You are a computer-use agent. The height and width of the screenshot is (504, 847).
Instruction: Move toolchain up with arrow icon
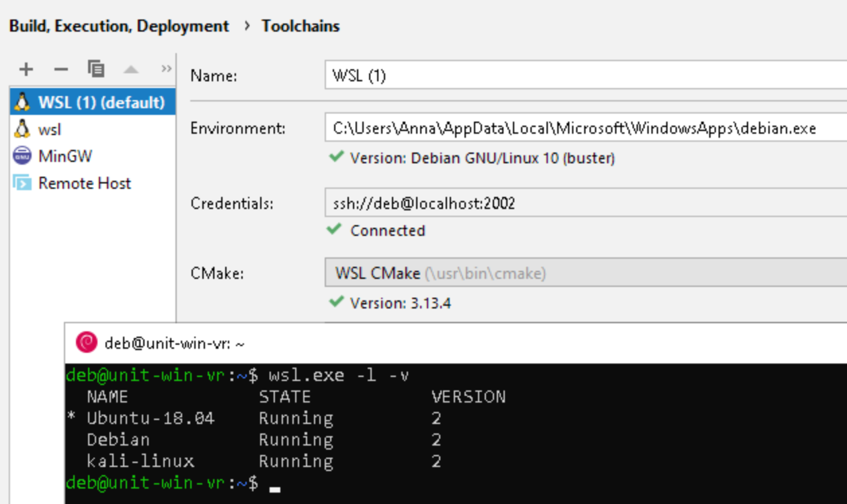(131, 69)
